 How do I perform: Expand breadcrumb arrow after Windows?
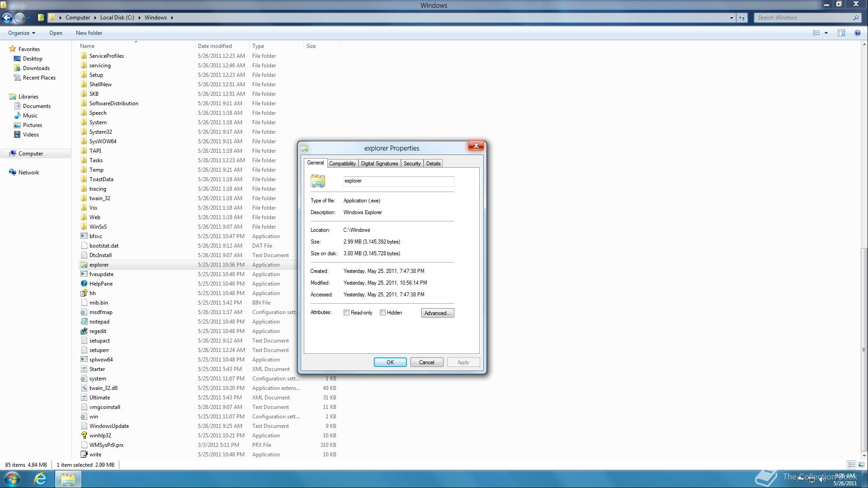point(172,18)
